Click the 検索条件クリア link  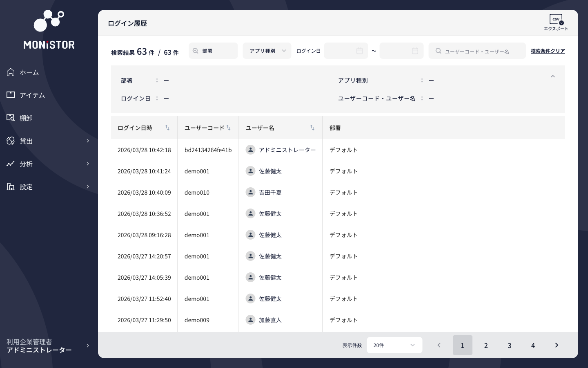tap(548, 51)
